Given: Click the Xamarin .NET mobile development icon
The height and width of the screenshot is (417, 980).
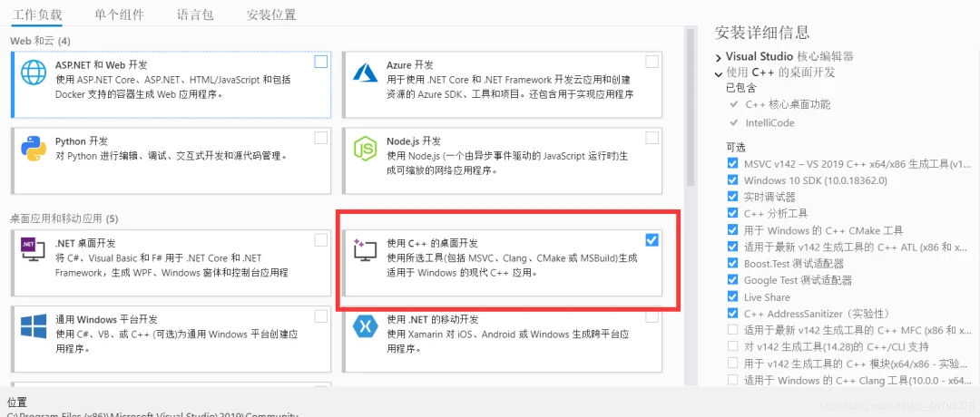Looking at the screenshot, I should 366,325.
